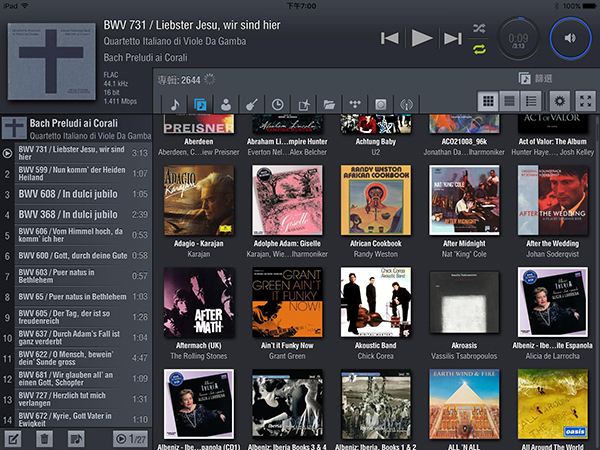Open the Adagio - Karajan album cover

pos(199,200)
